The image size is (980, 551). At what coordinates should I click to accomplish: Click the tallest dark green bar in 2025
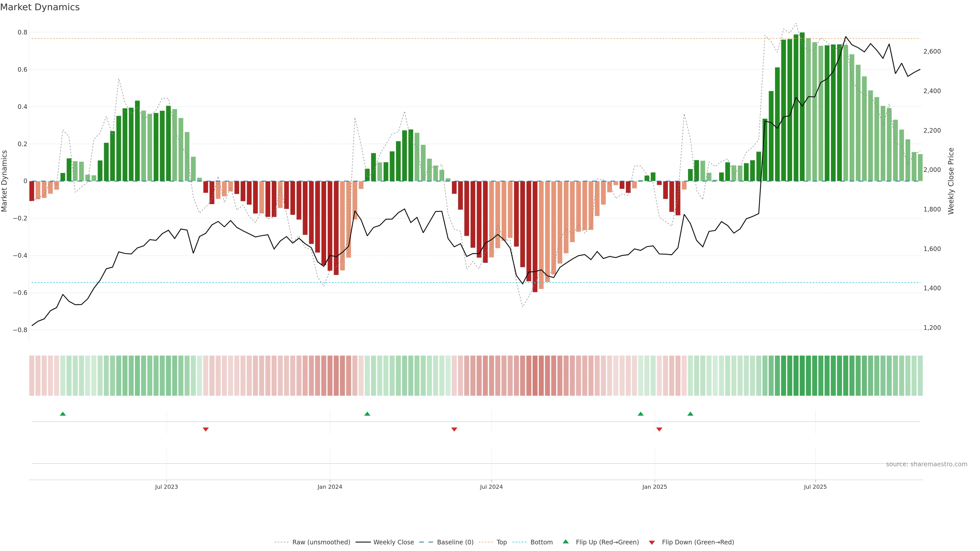click(x=802, y=106)
